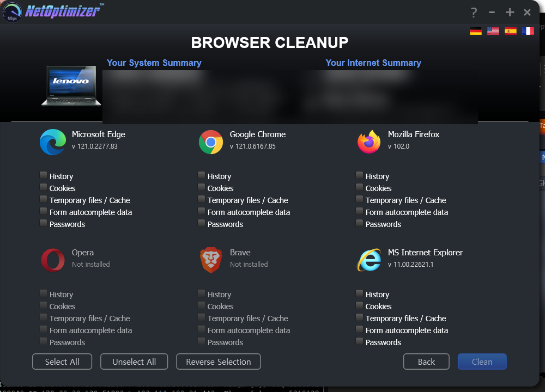The image size is (545, 392).
Task: Click Internet Explorer version v 11.00.22621.1
Action: (x=411, y=265)
